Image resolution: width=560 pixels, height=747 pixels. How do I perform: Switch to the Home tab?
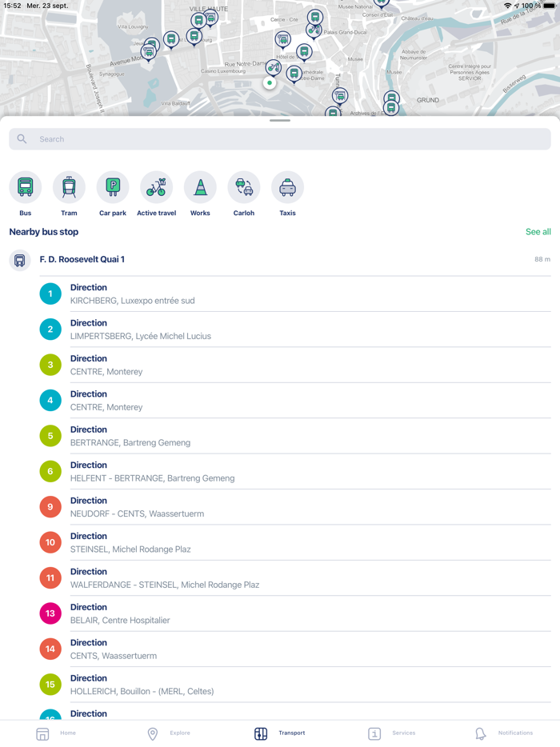(56, 733)
